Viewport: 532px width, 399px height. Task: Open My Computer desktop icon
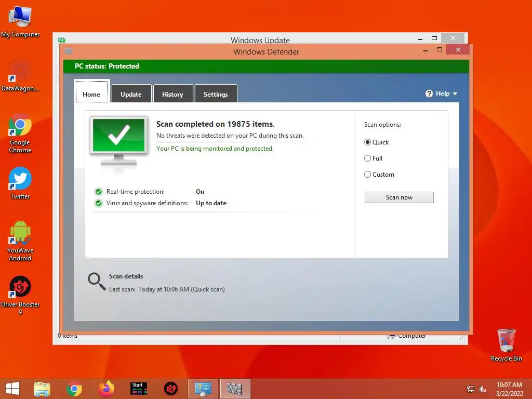click(x=20, y=21)
